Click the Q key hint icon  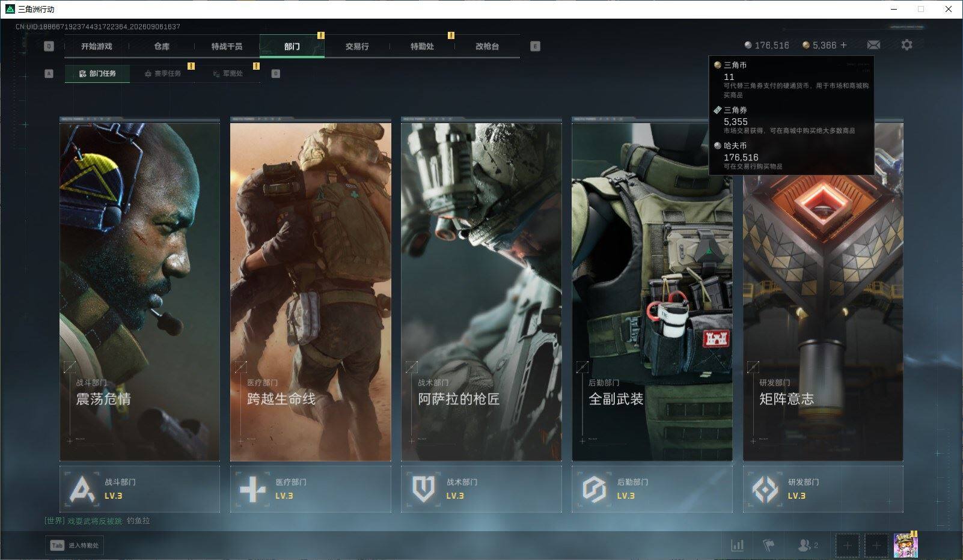(x=49, y=46)
